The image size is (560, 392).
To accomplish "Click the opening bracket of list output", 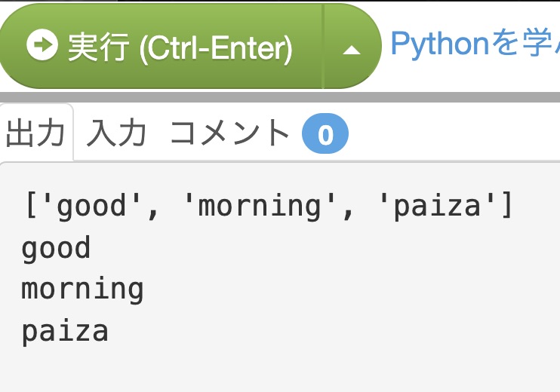I will coord(31,205).
